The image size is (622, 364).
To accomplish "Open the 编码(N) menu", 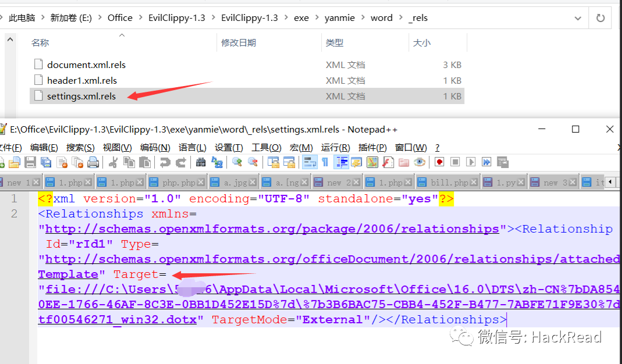I will [155, 148].
